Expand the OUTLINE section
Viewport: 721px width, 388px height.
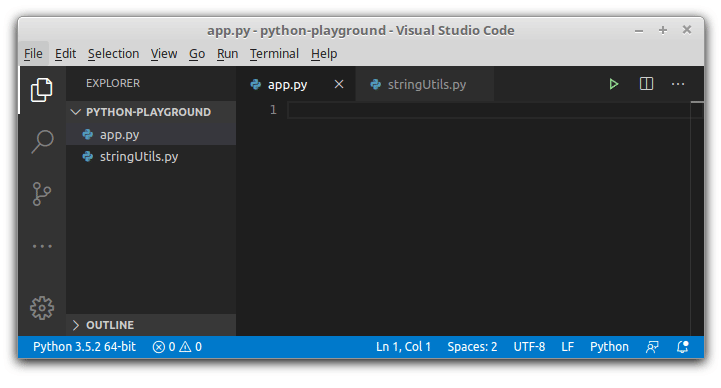(x=151, y=325)
